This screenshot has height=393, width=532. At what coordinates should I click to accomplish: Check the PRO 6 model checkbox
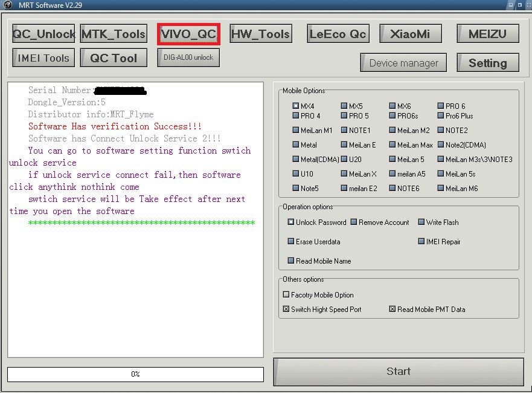coord(441,106)
